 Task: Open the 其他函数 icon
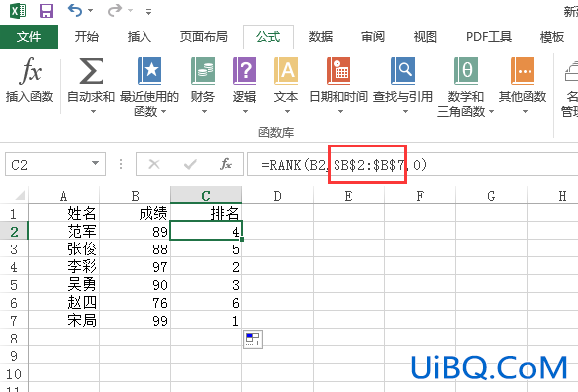523,71
